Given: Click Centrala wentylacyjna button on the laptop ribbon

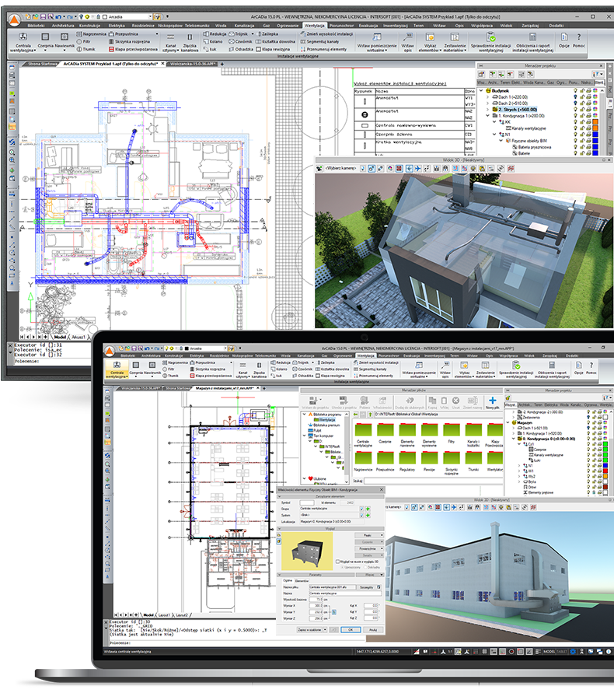Looking at the screenshot, I should [117, 369].
